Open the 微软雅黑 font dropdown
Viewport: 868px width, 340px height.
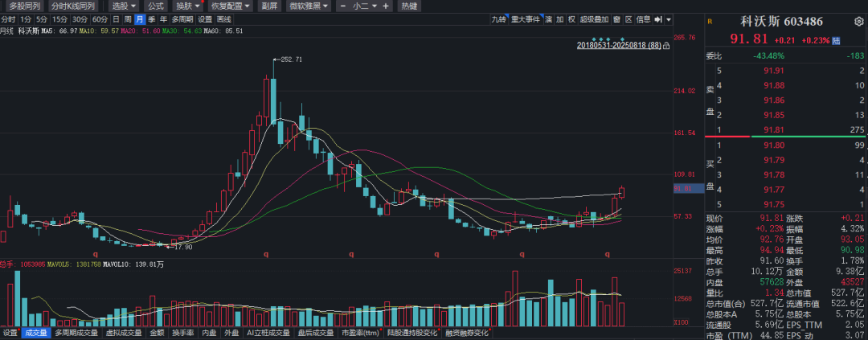(x=308, y=6)
